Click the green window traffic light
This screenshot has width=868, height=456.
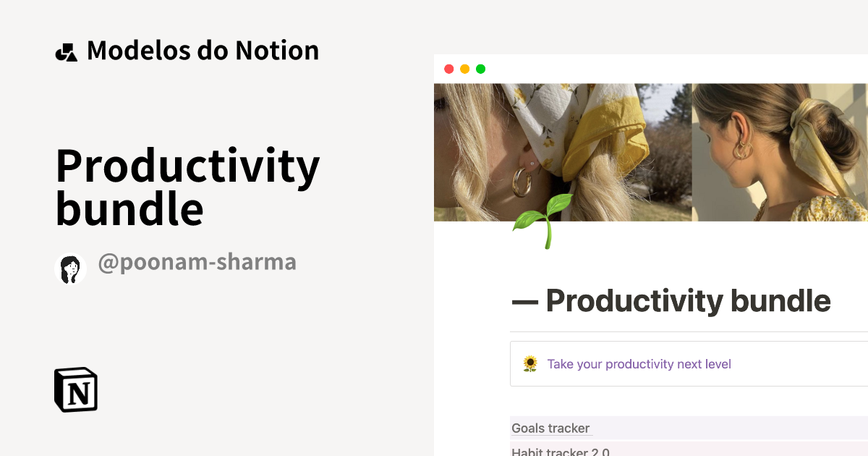click(480, 69)
